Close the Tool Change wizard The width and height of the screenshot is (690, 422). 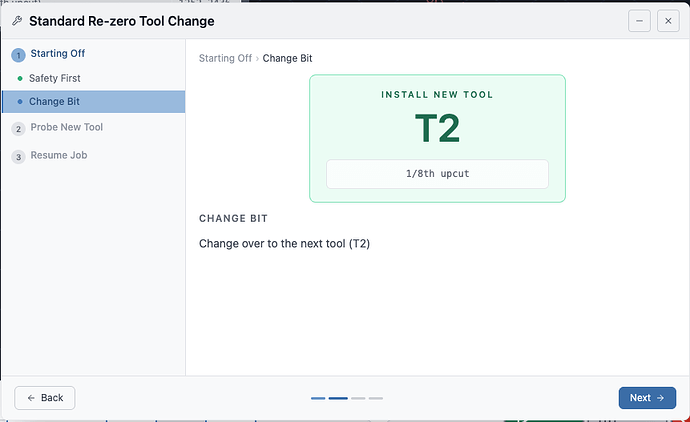pos(668,21)
